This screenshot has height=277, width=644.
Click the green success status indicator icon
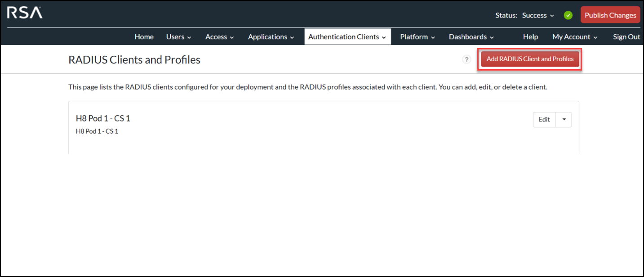(x=568, y=15)
